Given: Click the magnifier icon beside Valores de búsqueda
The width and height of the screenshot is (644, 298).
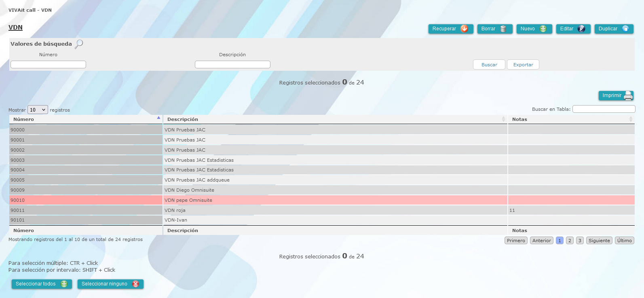Looking at the screenshot, I should tap(79, 44).
